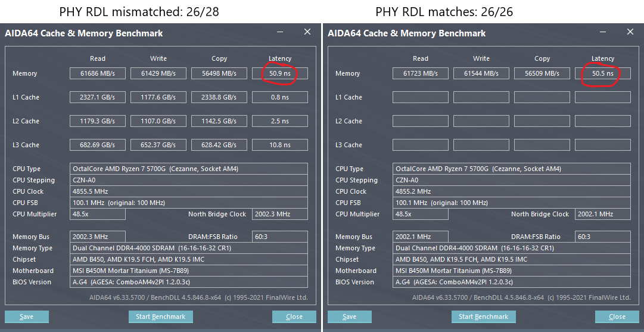Select Memory Latency 50.5 ns value

602,73
